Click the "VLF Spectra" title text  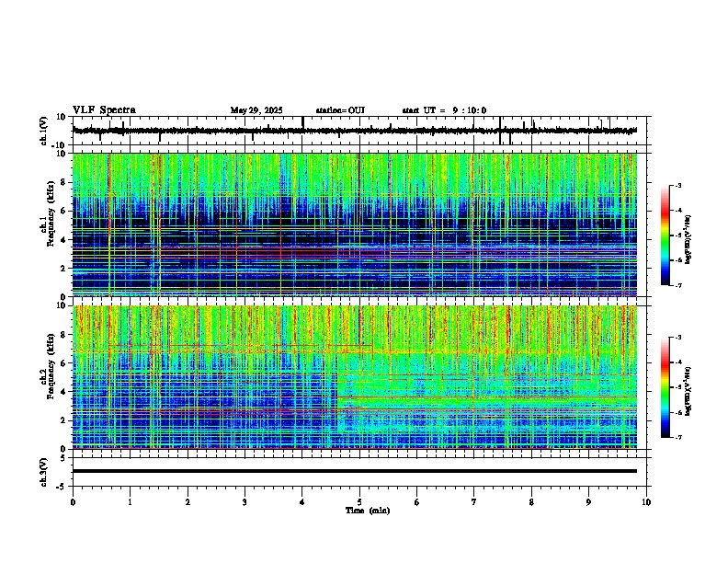tap(104, 110)
